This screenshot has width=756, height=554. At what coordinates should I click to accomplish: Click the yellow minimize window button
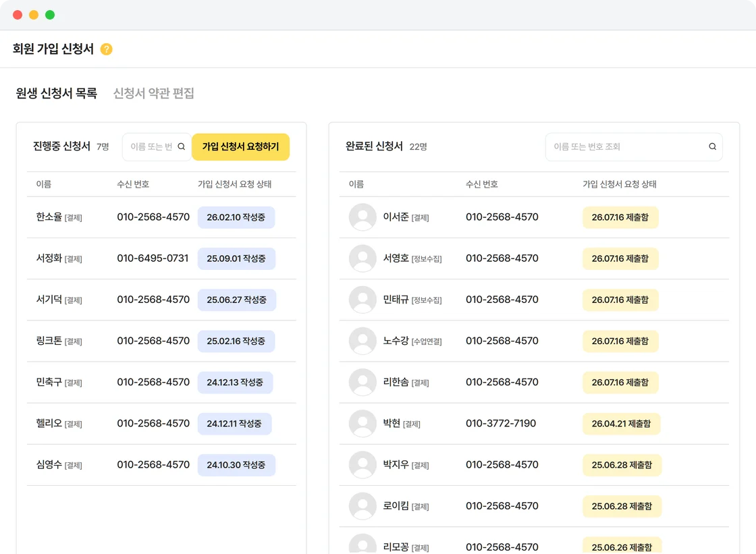[x=34, y=15]
